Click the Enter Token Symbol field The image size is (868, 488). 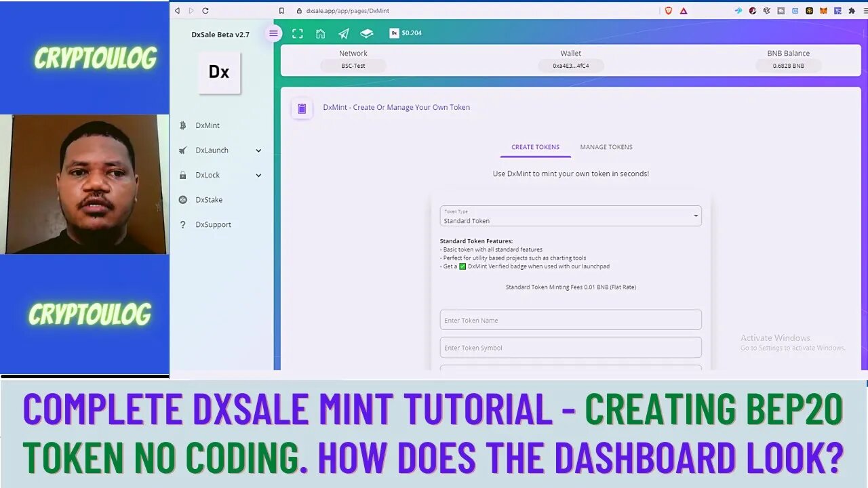point(570,348)
